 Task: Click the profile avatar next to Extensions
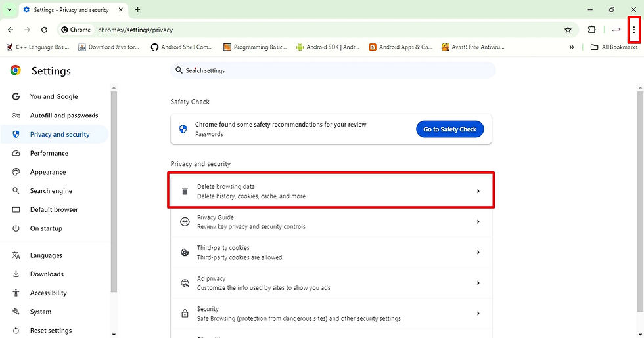click(x=616, y=30)
